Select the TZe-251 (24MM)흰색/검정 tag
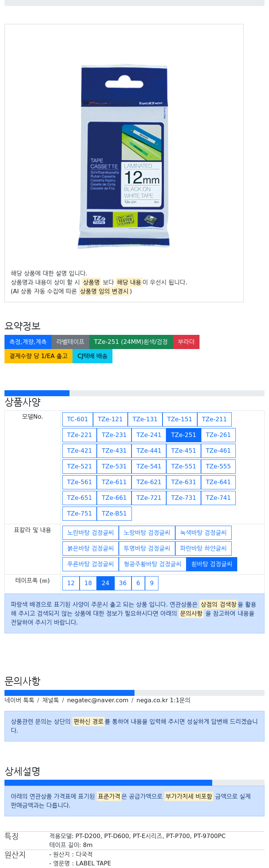This screenshot has height=868, width=269. [131, 342]
